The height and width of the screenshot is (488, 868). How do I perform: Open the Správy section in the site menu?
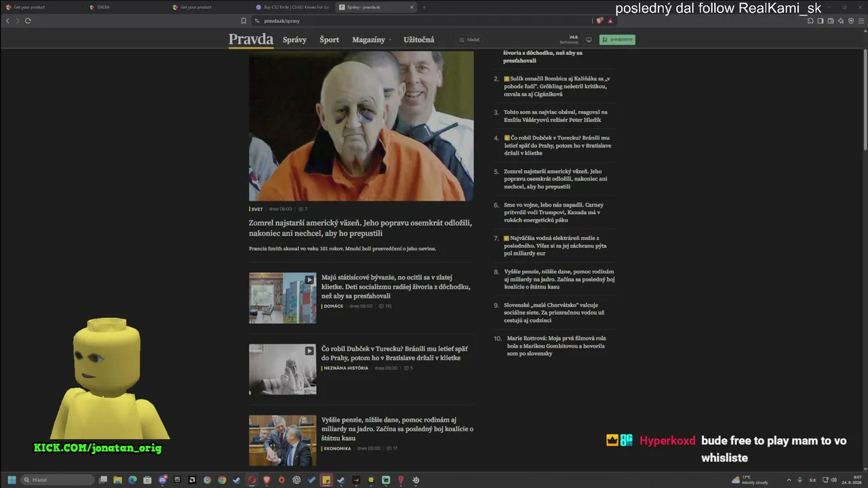coord(295,39)
